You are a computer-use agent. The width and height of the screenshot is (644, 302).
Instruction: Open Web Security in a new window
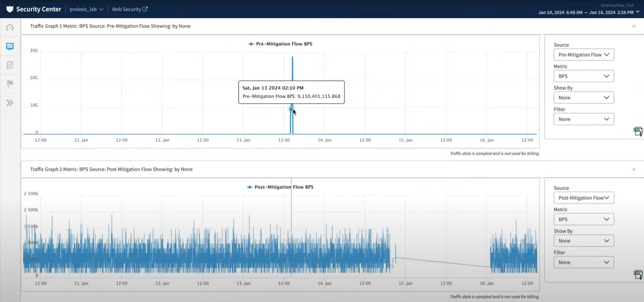point(129,9)
